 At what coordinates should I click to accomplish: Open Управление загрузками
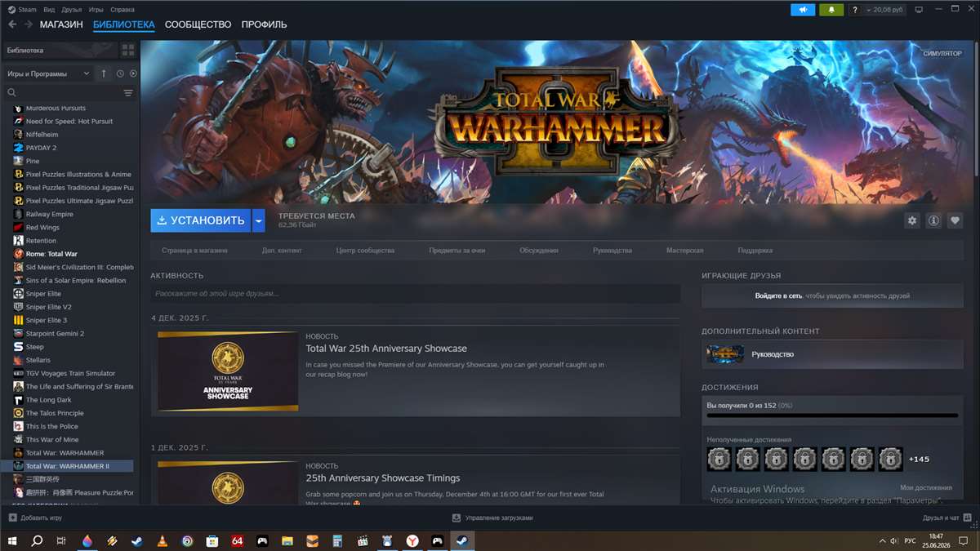pos(492,518)
